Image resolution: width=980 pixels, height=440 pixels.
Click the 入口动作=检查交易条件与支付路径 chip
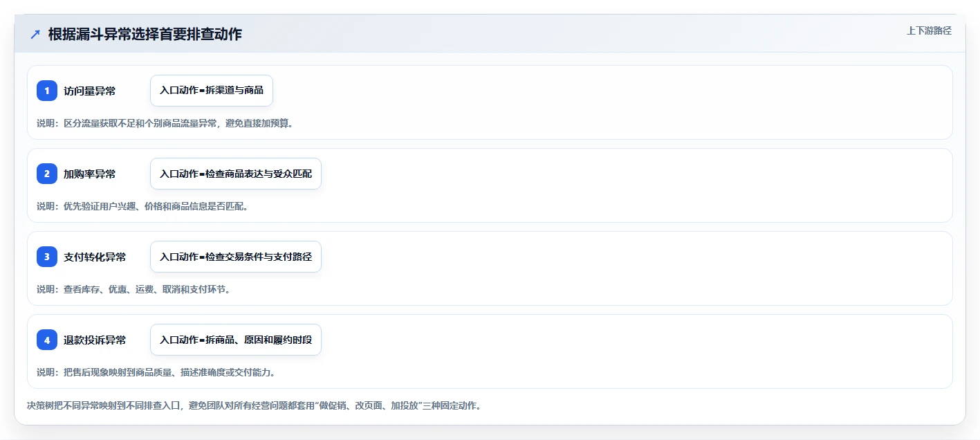coord(236,257)
